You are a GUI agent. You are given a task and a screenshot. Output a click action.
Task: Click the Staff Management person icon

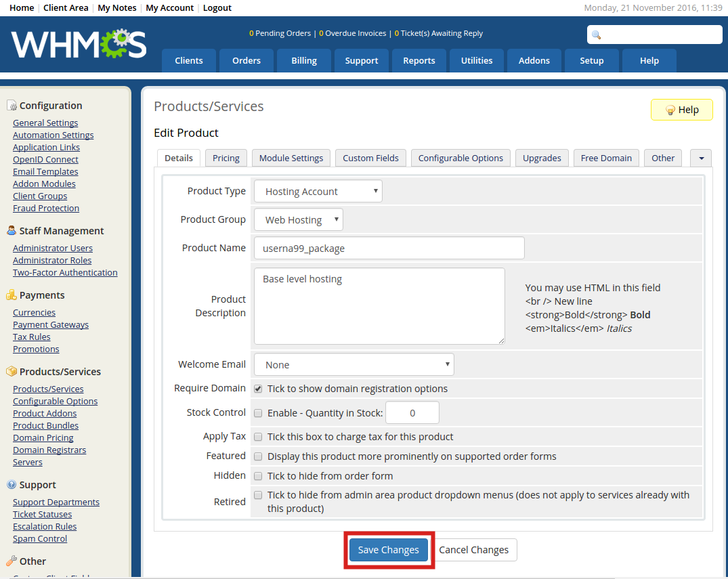pos(12,231)
